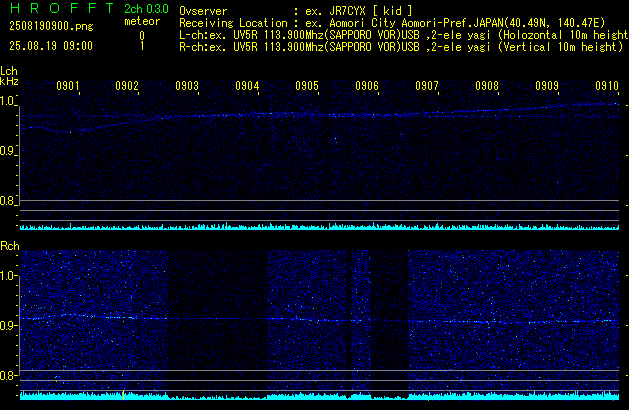
Task: Click the Ovserver JR7CYX line
Action: [x=296, y=11]
